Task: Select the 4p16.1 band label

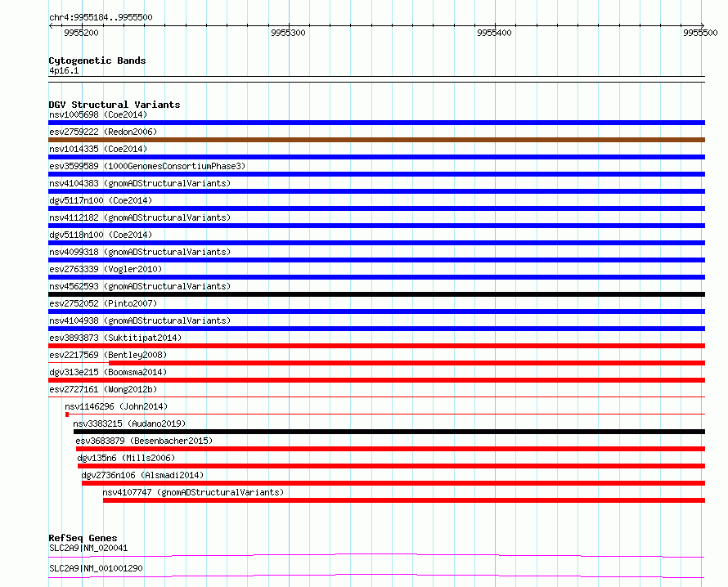Action: click(64, 70)
